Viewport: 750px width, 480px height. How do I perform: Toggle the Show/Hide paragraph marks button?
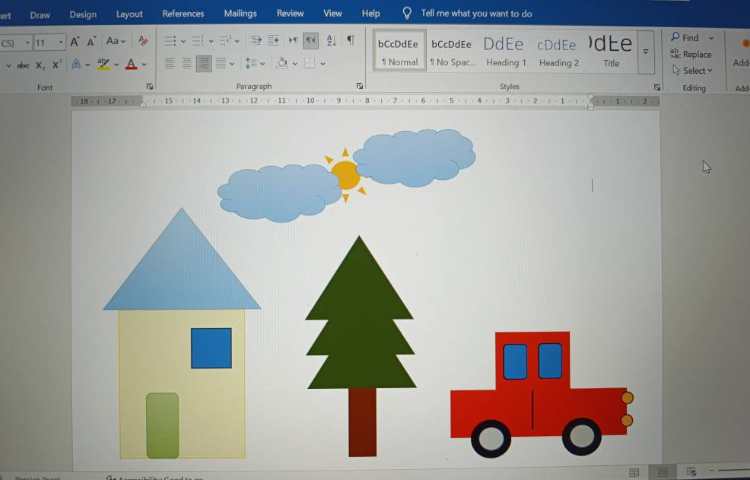tap(350, 40)
